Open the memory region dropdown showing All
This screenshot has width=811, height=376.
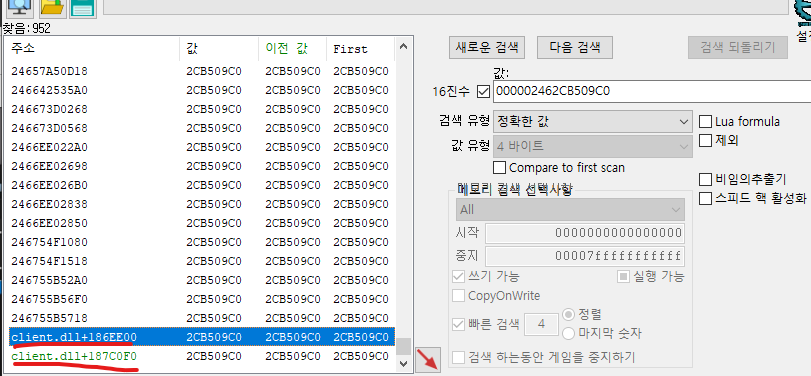point(570,209)
